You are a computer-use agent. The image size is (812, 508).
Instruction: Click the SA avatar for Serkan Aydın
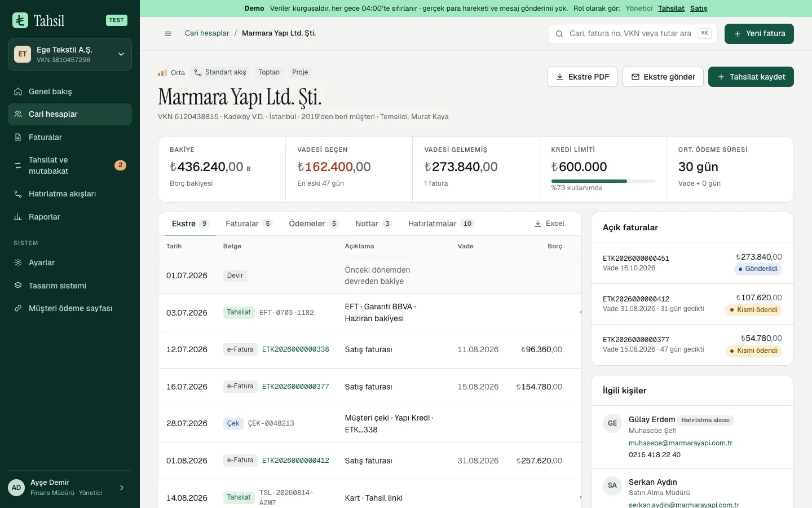coord(612,485)
